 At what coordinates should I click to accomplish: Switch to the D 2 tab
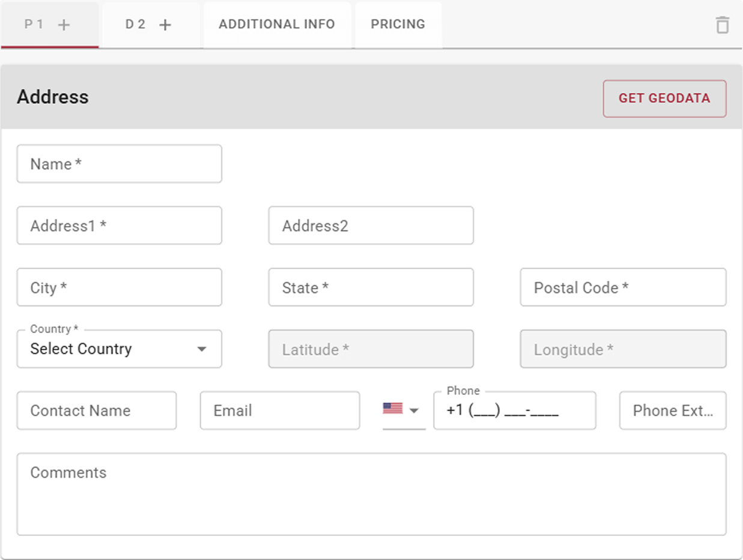[x=135, y=25]
